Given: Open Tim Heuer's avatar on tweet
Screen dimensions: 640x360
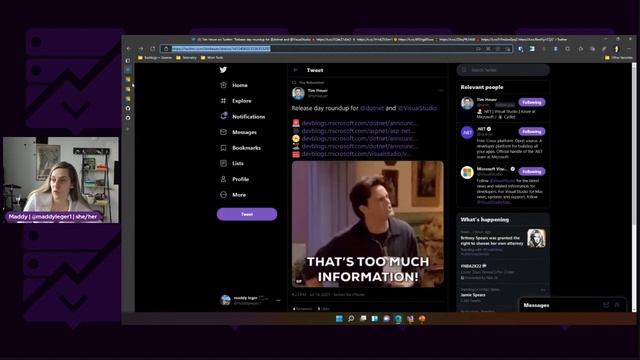Looking at the screenshot, I should point(298,93).
